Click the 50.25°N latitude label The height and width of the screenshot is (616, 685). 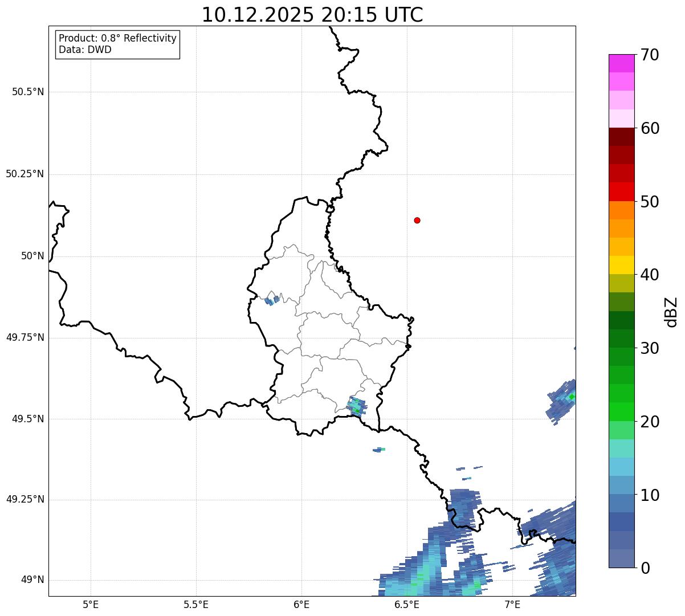point(25,174)
